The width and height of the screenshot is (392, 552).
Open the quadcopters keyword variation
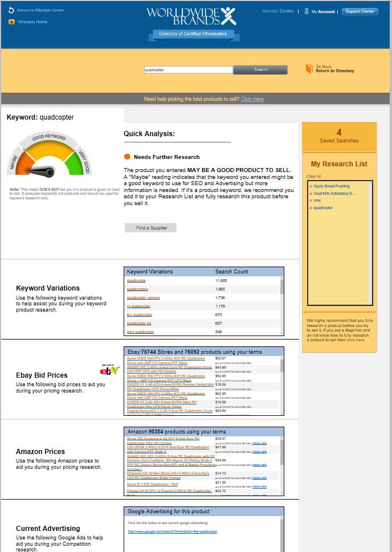click(137, 289)
